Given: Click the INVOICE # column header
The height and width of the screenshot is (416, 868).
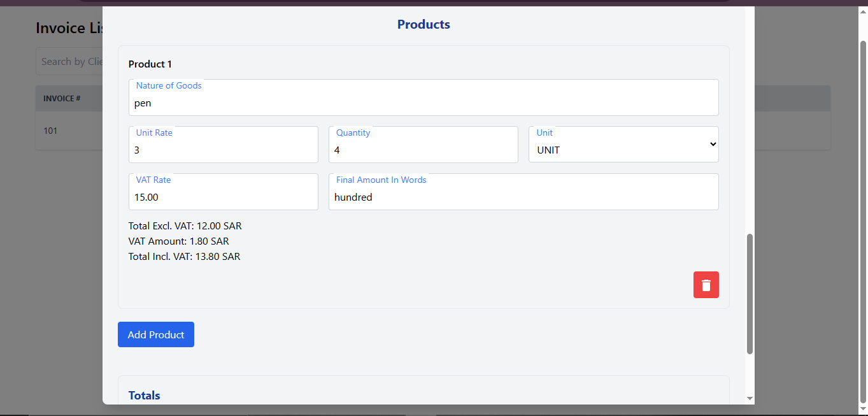Looking at the screenshot, I should point(61,98).
